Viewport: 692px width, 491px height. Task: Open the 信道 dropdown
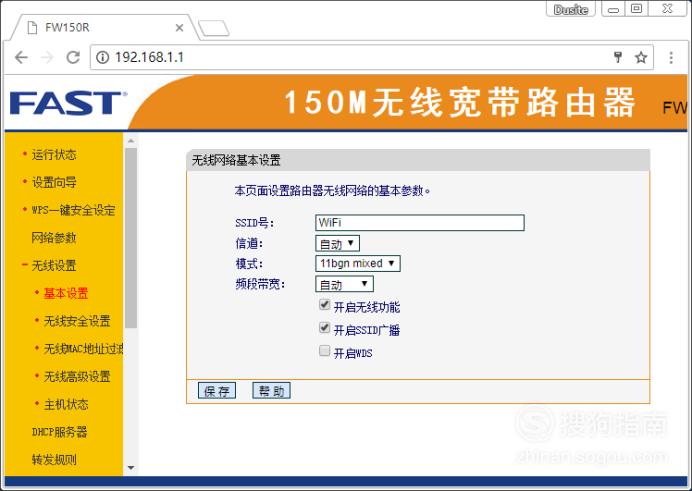338,244
